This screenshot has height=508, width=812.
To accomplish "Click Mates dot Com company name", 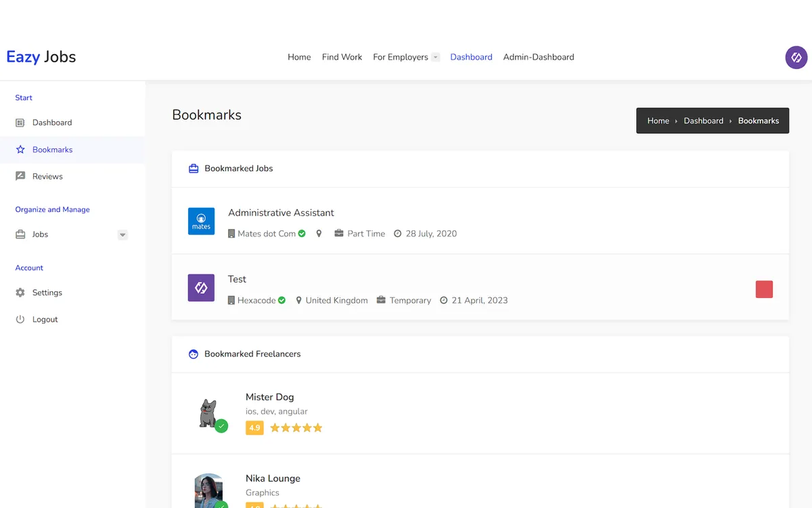I will pos(267,234).
